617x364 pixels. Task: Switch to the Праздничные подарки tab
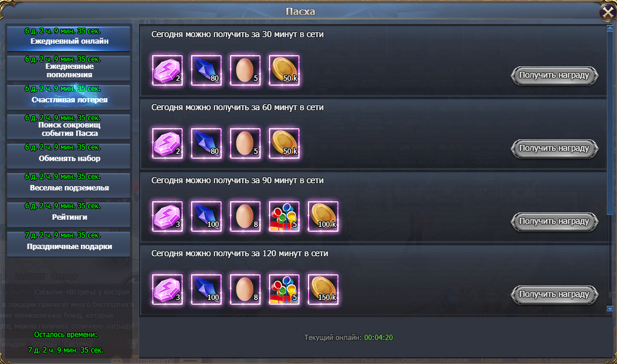68,244
